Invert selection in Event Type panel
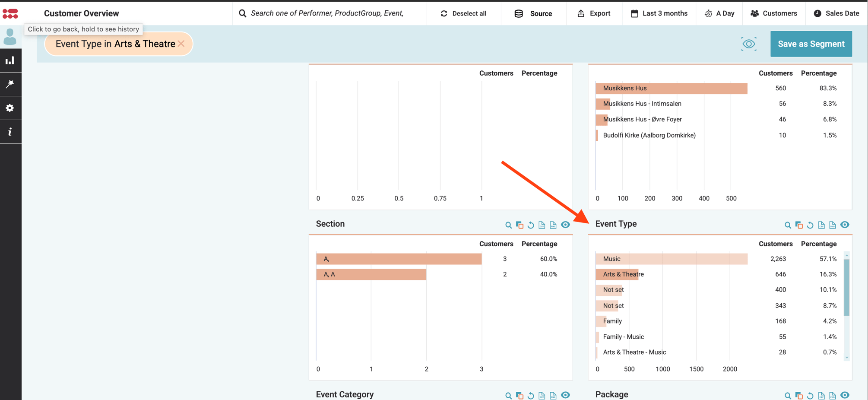The image size is (868, 400). pyautogui.click(x=799, y=225)
